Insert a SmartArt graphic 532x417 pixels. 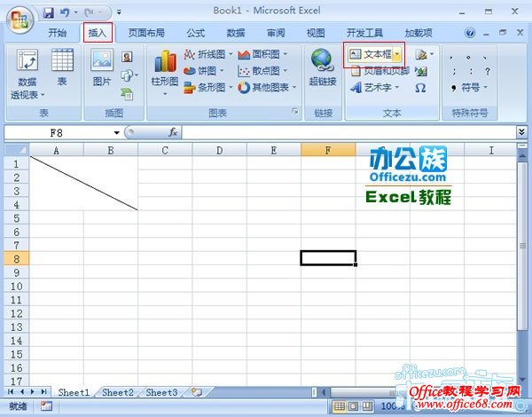pos(127,94)
